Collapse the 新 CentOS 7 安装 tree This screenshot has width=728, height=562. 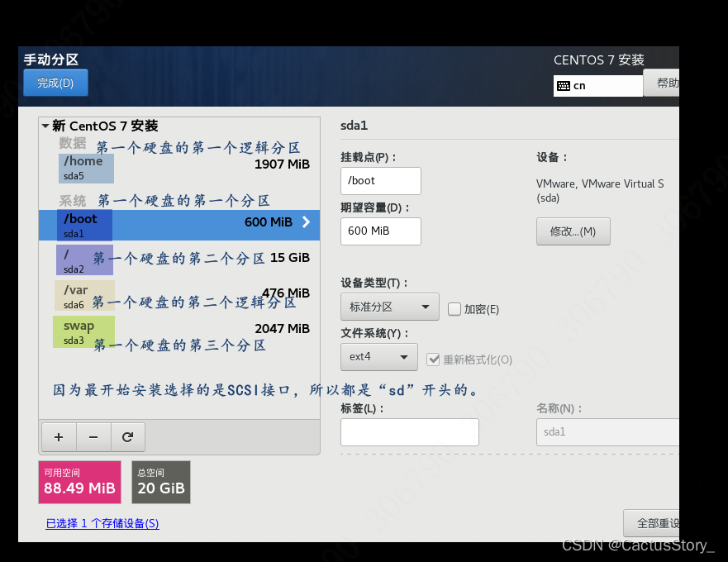tap(45, 126)
